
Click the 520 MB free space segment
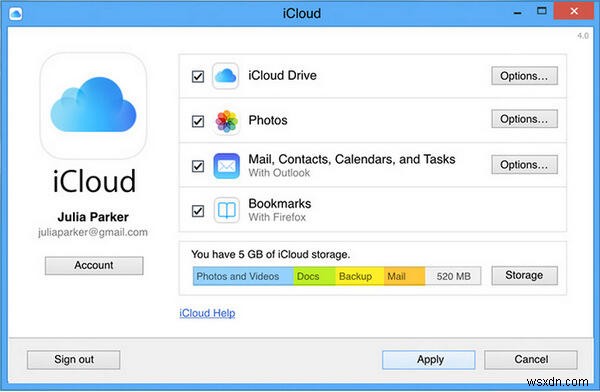tap(453, 276)
